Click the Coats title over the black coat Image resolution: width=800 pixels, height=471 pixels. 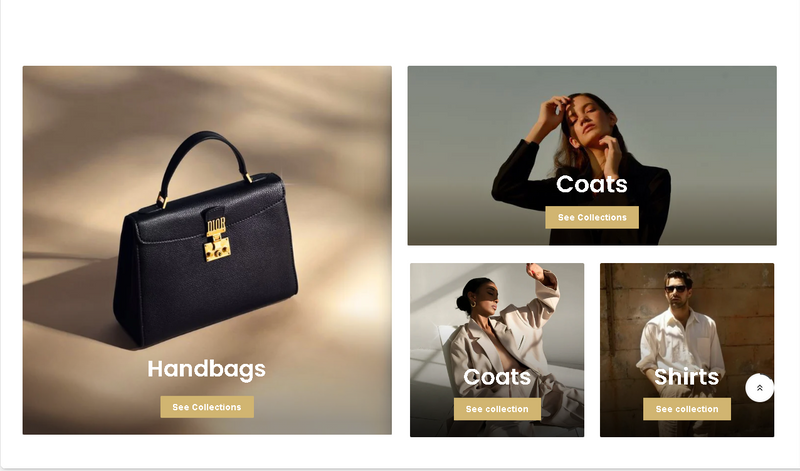[592, 184]
